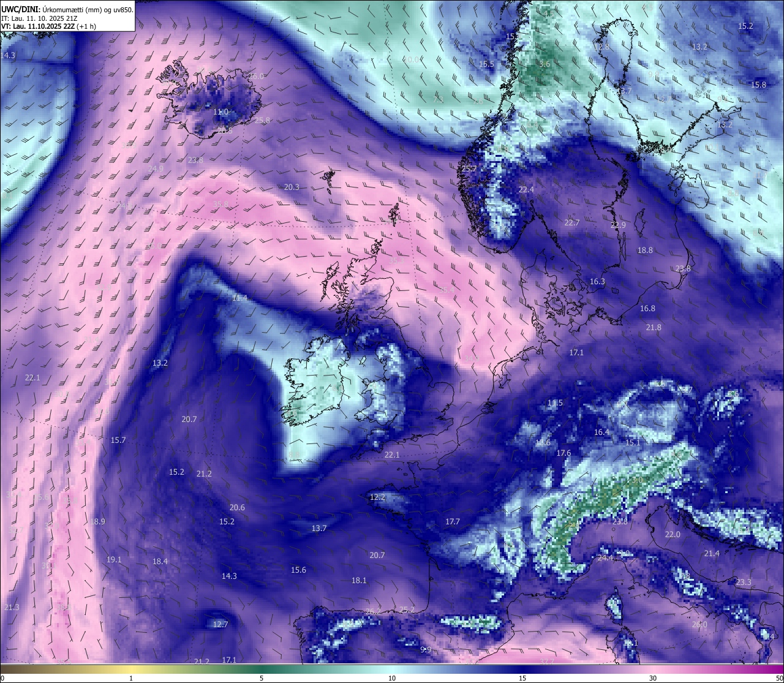Click the 'UWC/DINI: Úrkomumætti (mm) og uv850.' title
This screenshot has width=784, height=683.
click(67, 9)
